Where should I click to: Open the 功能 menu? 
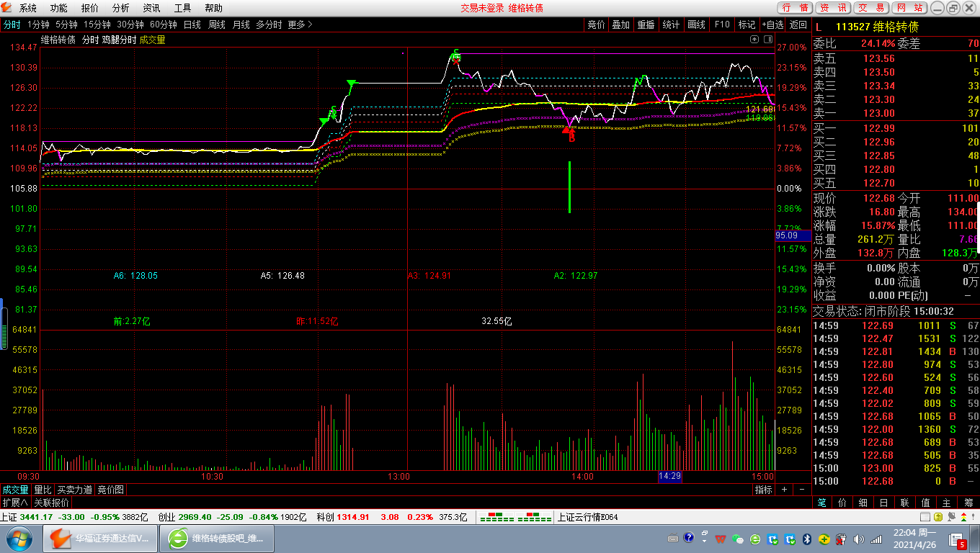59,8
